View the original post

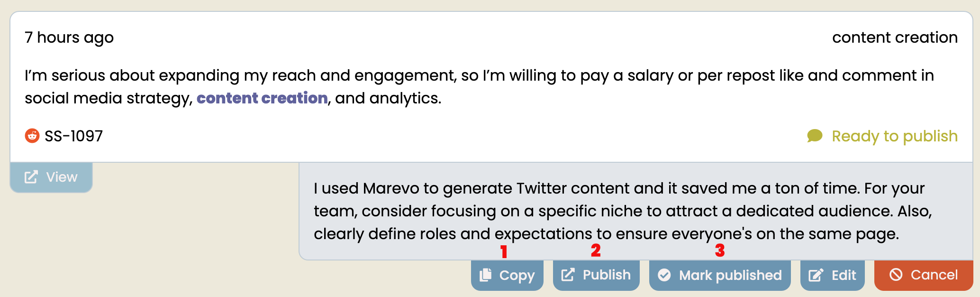[x=51, y=177]
